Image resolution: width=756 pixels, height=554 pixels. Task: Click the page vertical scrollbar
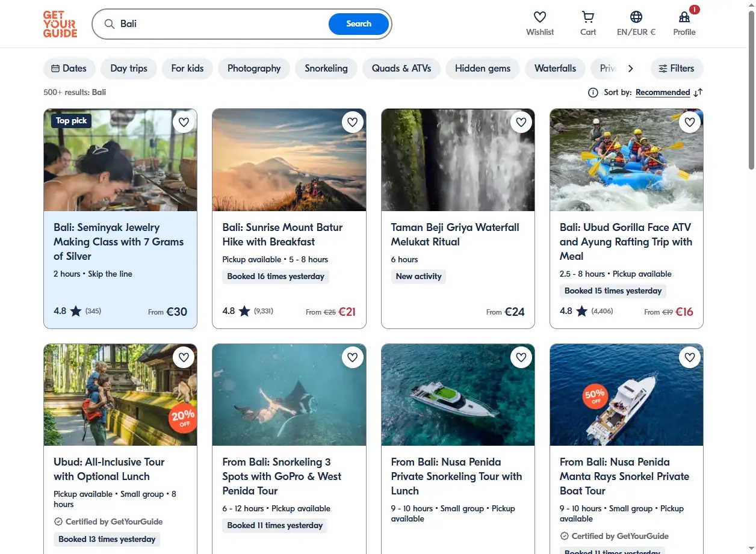click(x=751, y=90)
